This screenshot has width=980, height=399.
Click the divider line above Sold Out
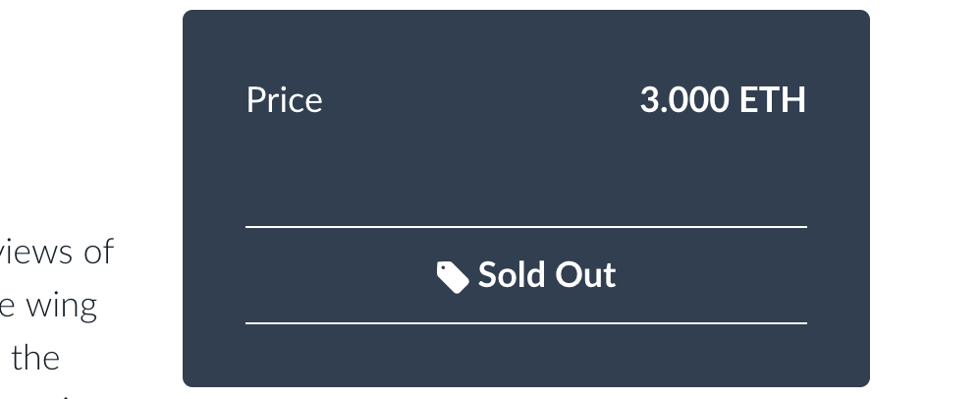click(x=526, y=227)
